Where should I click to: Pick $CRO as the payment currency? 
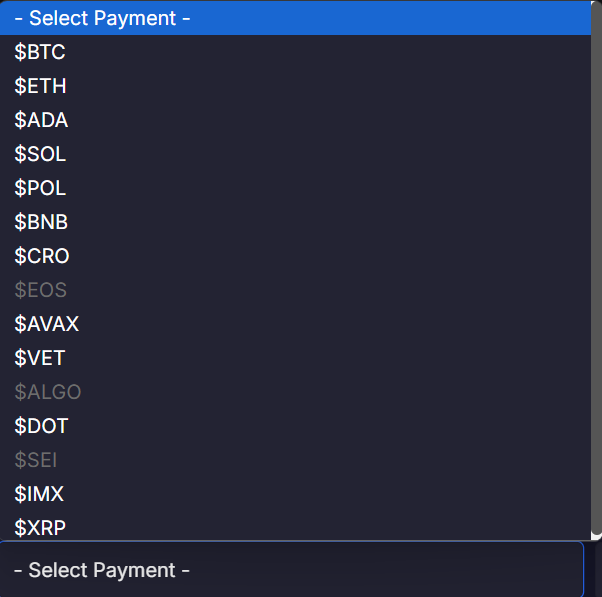click(x=295, y=256)
